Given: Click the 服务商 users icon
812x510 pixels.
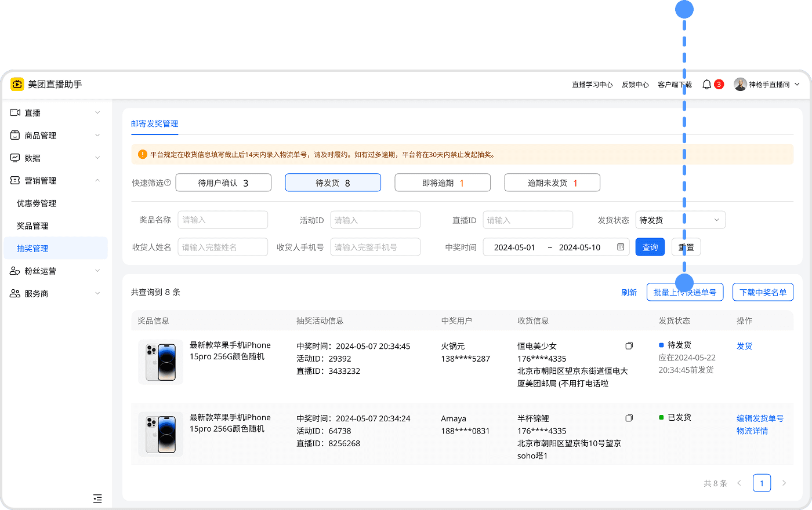Looking at the screenshot, I should (15, 293).
